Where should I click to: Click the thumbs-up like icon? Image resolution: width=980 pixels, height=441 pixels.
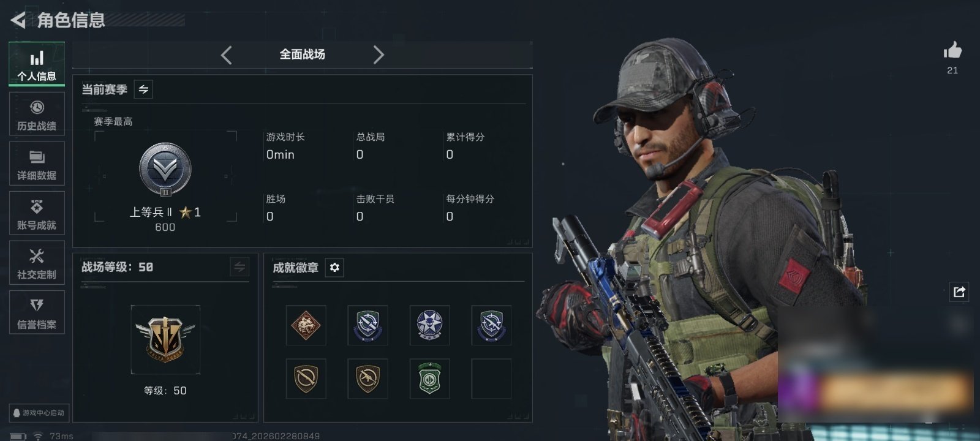point(952,50)
